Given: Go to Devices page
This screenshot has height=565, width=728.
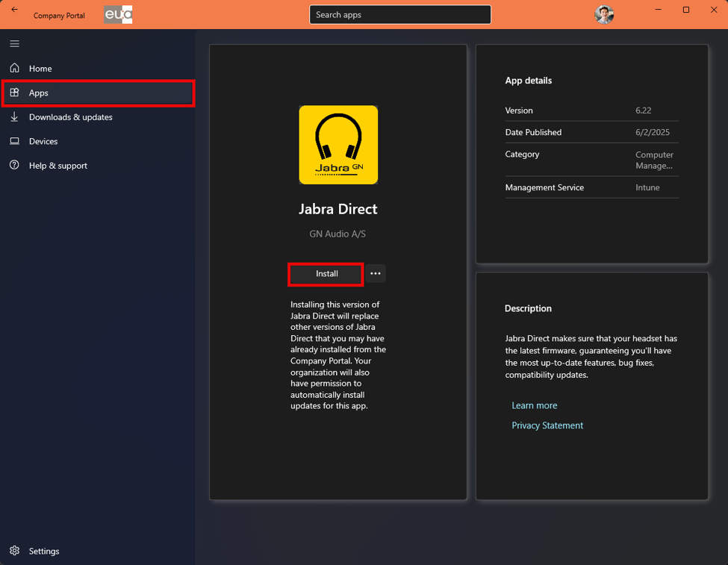Looking at the screenshot, I should [98, 141].
